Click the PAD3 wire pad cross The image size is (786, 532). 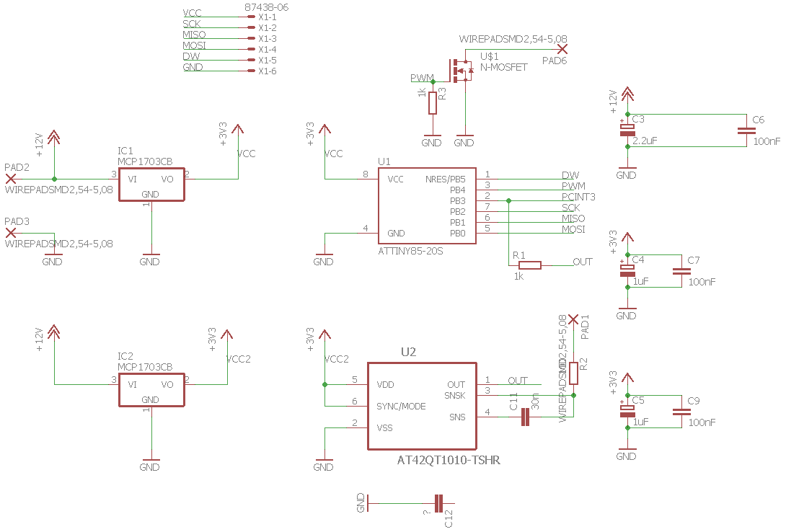point(11,233)
